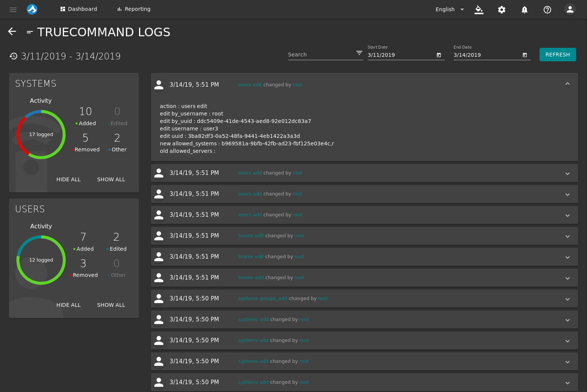Toggle Systems Removed filter showing 5

86,143
